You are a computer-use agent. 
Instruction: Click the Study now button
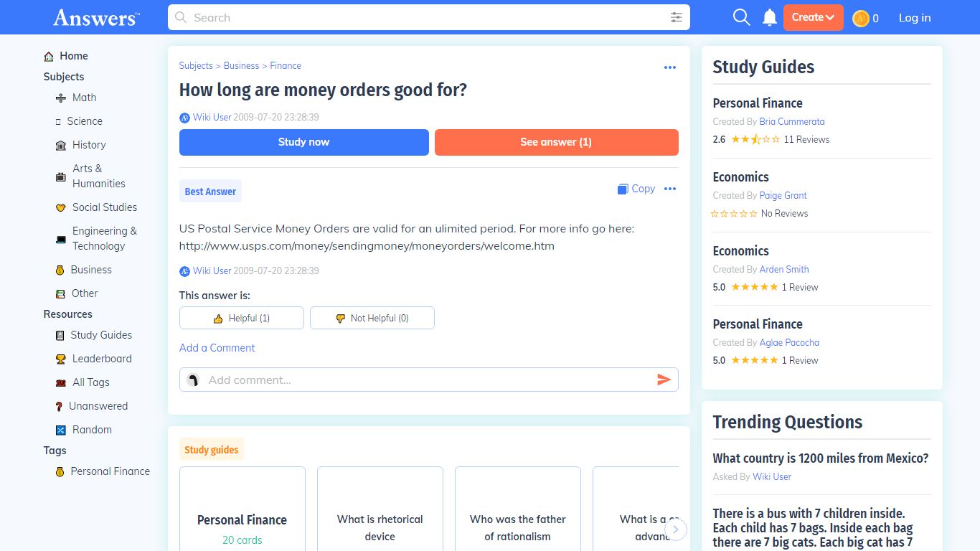coord(304,142)
